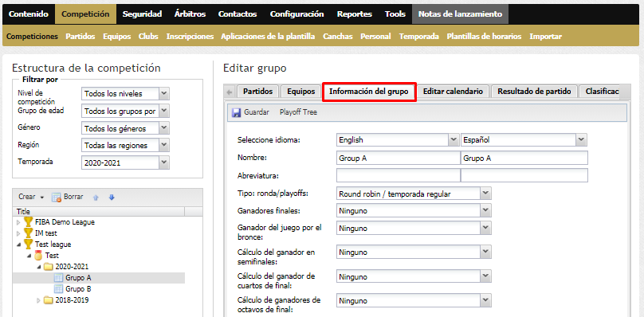
Task: Open the Tipo ronda/playoffs dropdown
Action: click(486, 194)
